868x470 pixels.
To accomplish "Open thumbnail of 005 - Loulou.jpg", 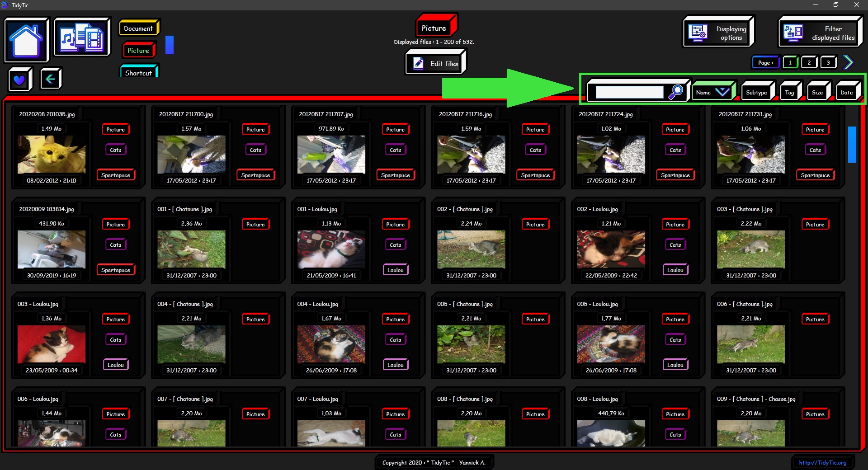I will [611, 344].
